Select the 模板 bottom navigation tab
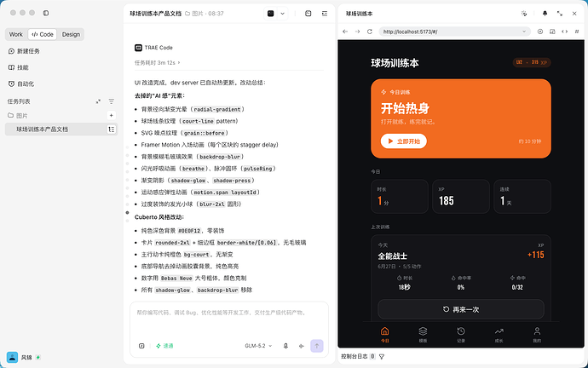Image resolution: width=588 pixels, height=368 pixels. 423,335
